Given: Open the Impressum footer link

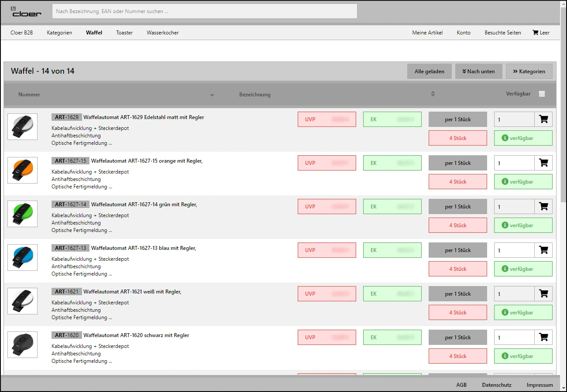Looking at the screenshot, I should point(540,385).
